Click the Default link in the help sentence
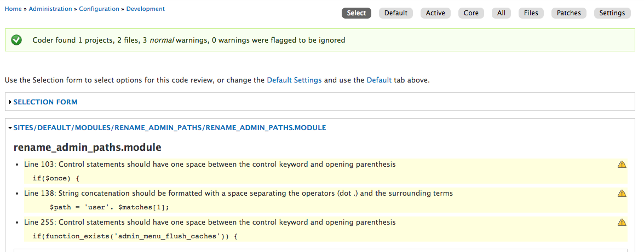 pyautogui.click(x=379, y=80)
